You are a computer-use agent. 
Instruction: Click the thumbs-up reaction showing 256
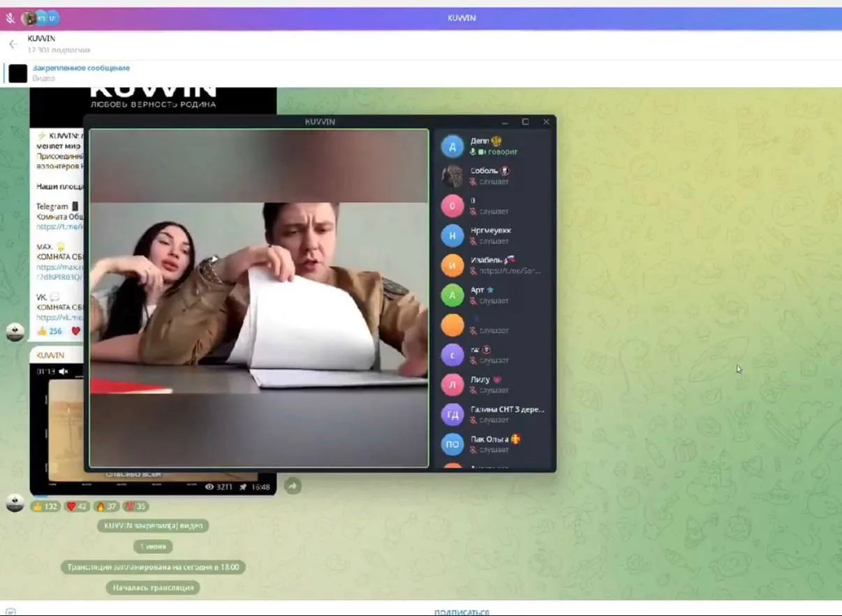48,331
